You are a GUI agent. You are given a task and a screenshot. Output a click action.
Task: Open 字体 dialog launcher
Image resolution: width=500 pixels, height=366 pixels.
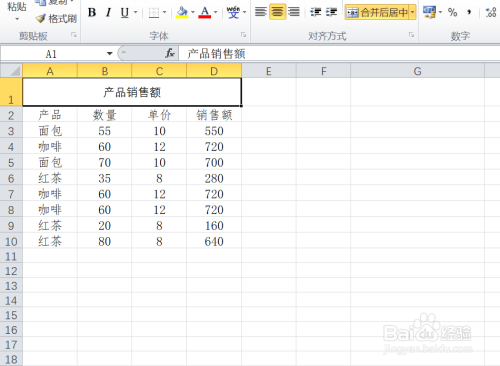click(244, 35)
